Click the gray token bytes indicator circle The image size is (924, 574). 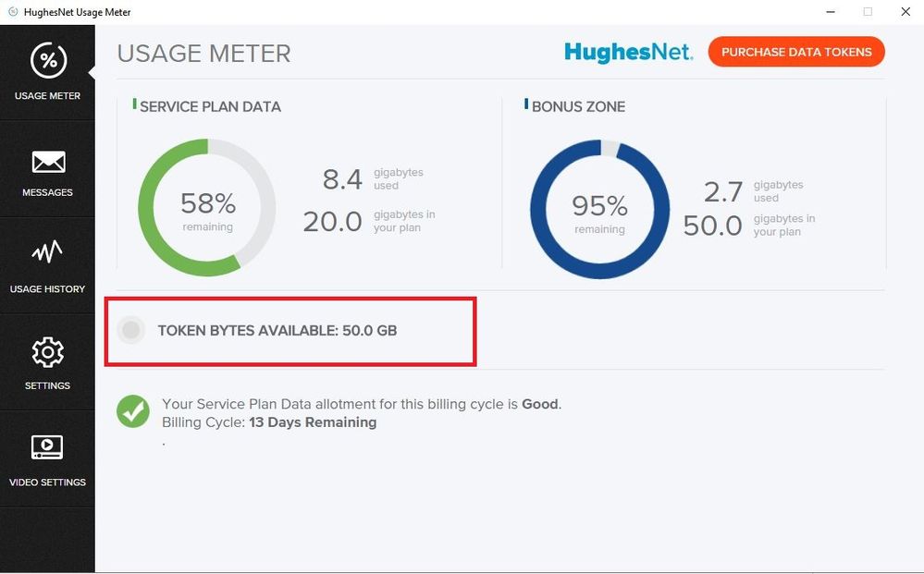pos(131,330)
